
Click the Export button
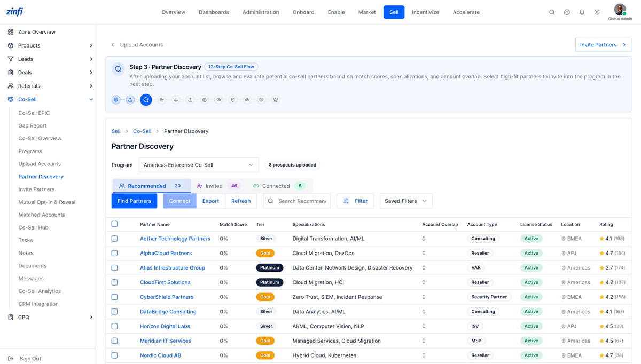[x=210, y=201]
